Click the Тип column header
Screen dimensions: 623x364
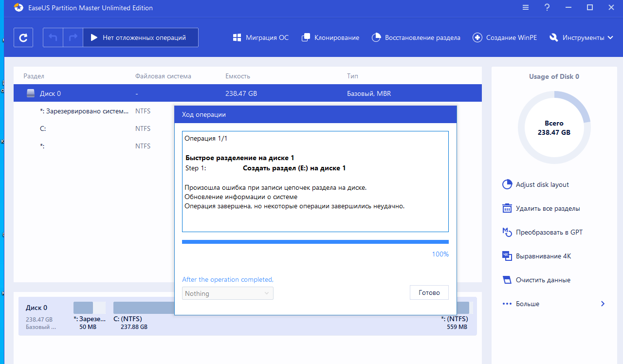point(352,76)
